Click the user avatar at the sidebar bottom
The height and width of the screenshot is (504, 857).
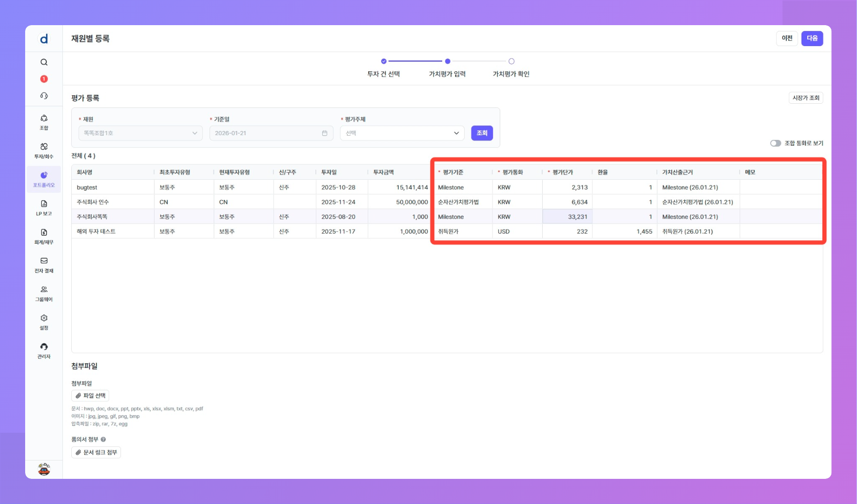pos(44,469)
